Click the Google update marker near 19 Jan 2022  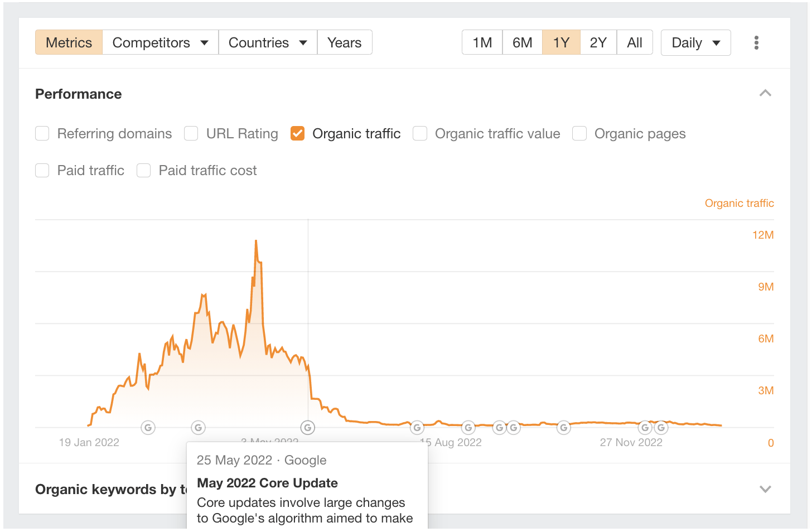point(148,427)
